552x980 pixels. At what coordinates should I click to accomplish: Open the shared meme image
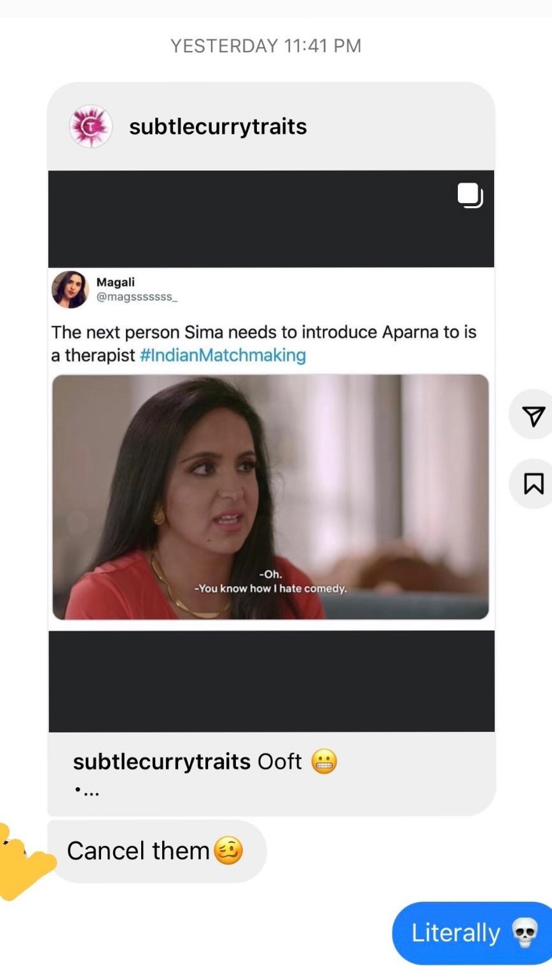point(270,497)
